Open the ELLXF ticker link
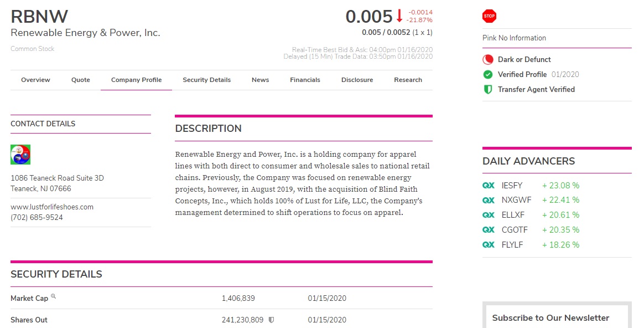Image resolution: width=644 pixels, height=328 pixels. (x=513, y=215)
